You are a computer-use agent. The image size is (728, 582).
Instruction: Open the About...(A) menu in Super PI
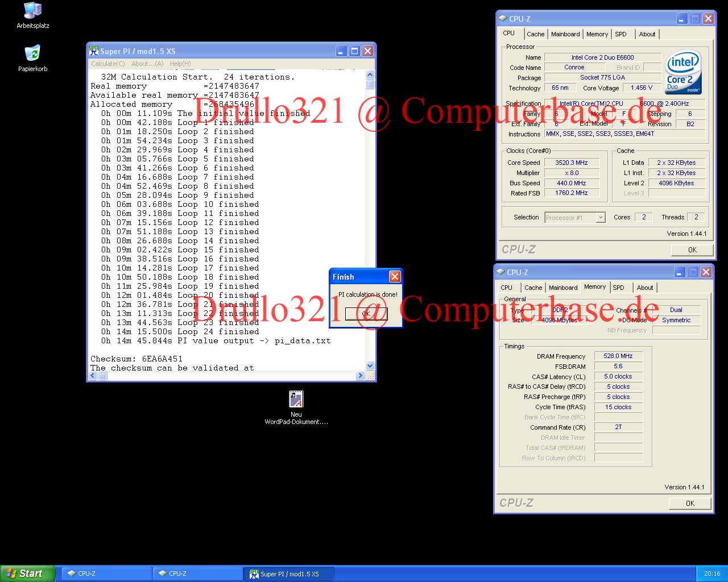coord(147,64)
